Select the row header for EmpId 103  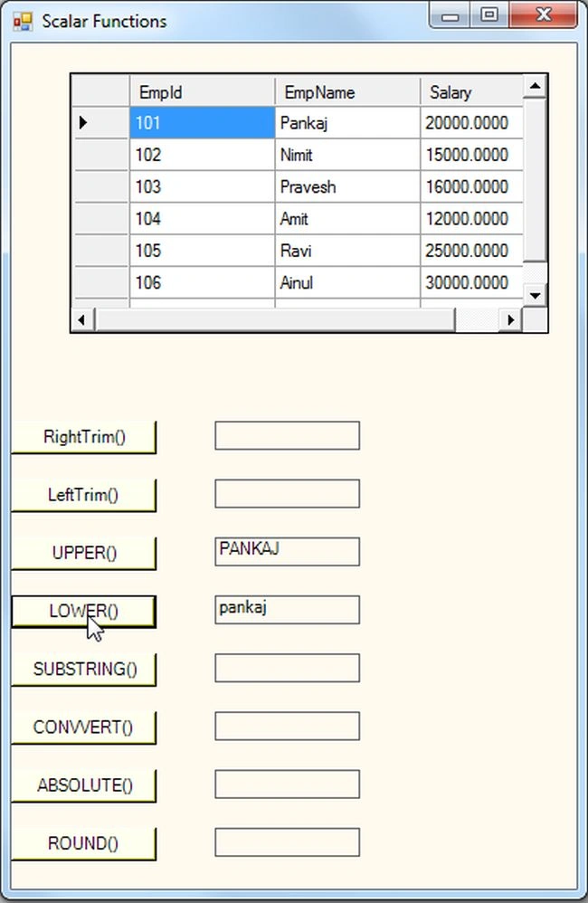coord(100,186)
